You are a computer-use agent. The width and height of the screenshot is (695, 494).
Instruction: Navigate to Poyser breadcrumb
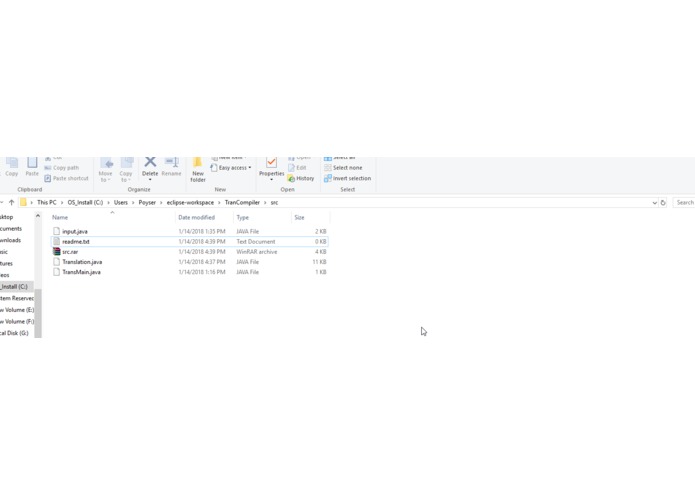click(x=147, y=202)
